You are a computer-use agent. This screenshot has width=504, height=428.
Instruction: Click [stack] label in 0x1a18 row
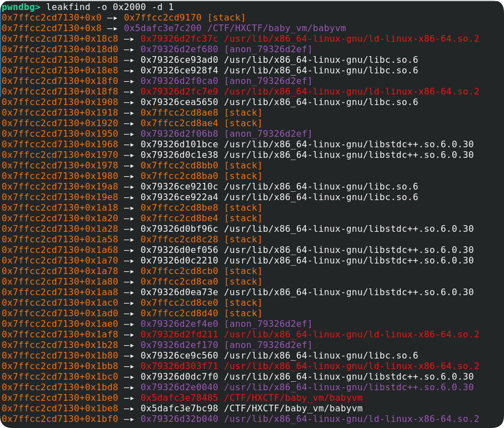pyautogui.click(x=243, y=207)
